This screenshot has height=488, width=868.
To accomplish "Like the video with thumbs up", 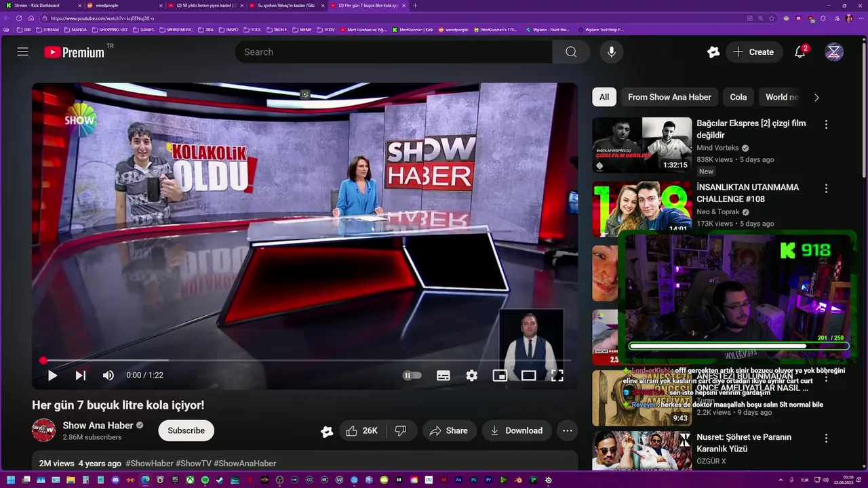I will point(361,430).
